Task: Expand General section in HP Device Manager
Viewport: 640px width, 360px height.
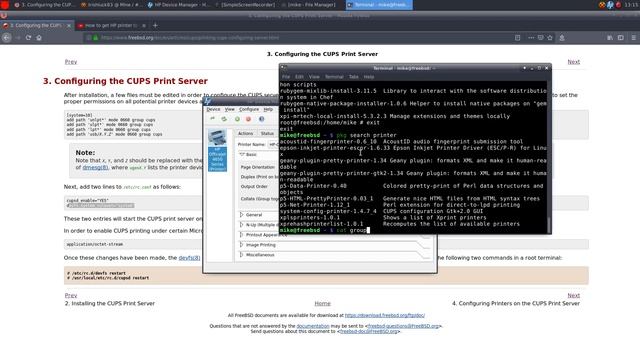Action: coord(242,215)
